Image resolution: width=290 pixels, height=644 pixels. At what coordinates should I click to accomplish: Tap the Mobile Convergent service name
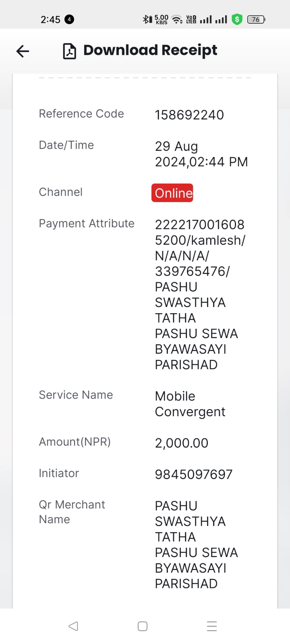click(x=190, y=404)
